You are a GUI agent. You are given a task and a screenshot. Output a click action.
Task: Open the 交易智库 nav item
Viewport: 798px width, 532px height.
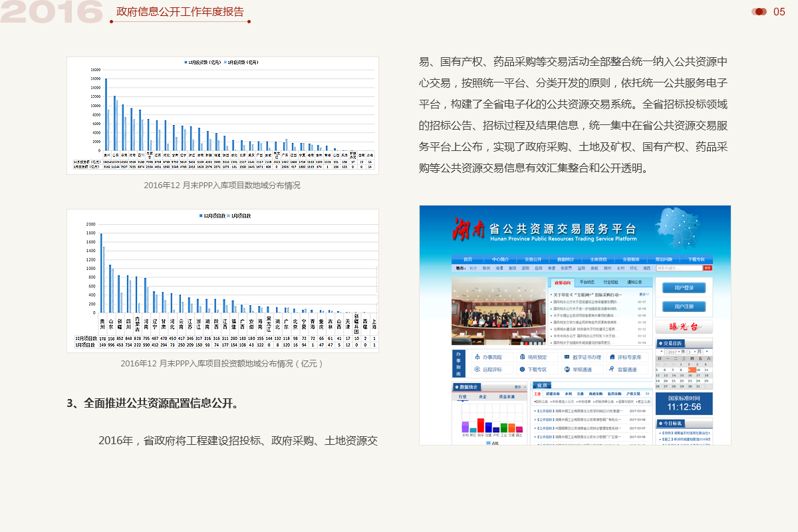(631, 259)
